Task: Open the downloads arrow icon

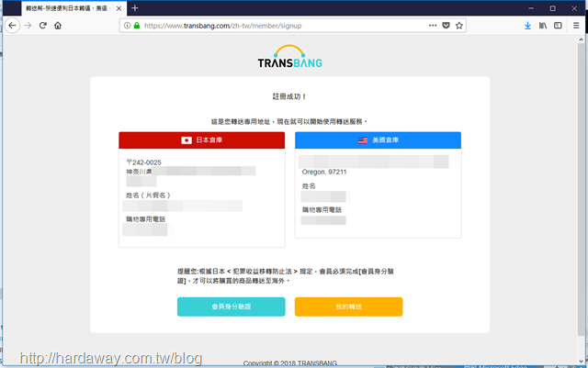Action: [x=527, y=26]
